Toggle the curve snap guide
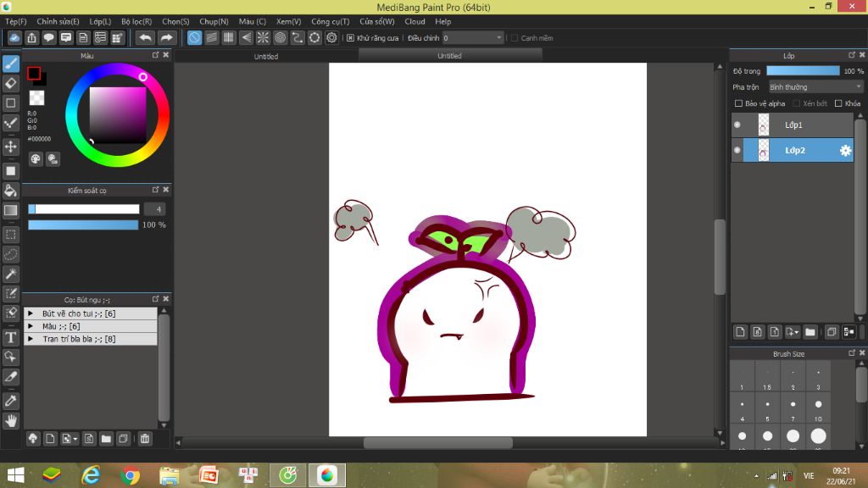This screenshot has height=488, width=868. pos(298,37)
